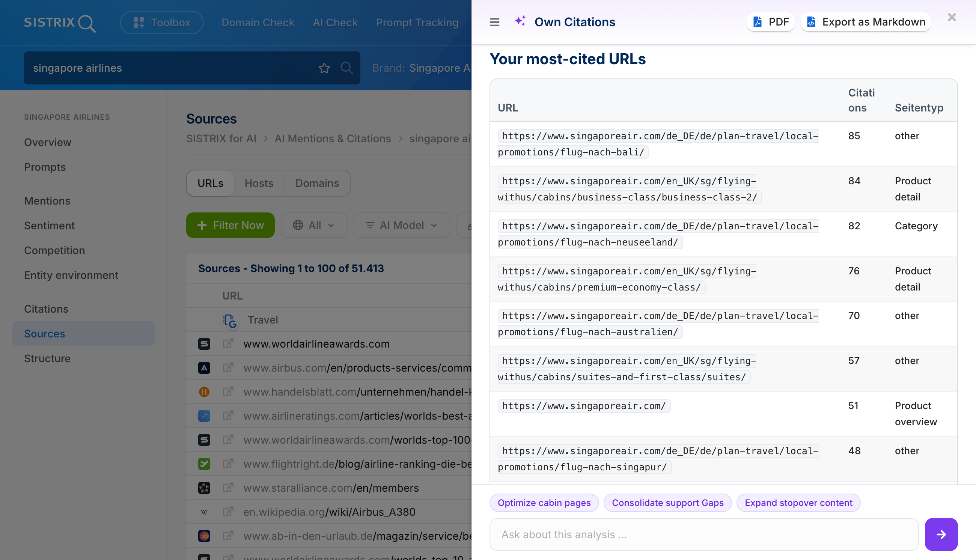Open external link icon for en.wikipedia.org row
The image size is (976, 560).
(x=228, y=512)
